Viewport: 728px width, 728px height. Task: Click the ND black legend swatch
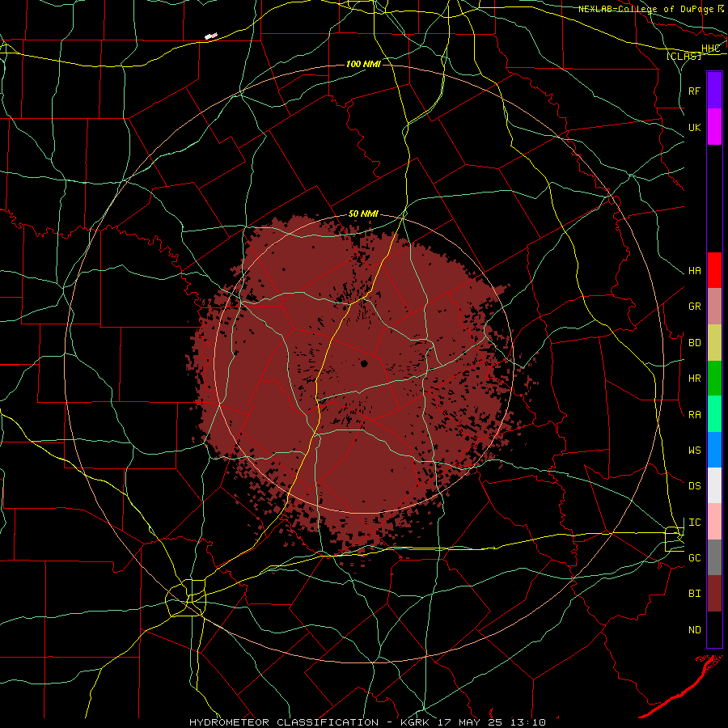[x=714, y=629]
